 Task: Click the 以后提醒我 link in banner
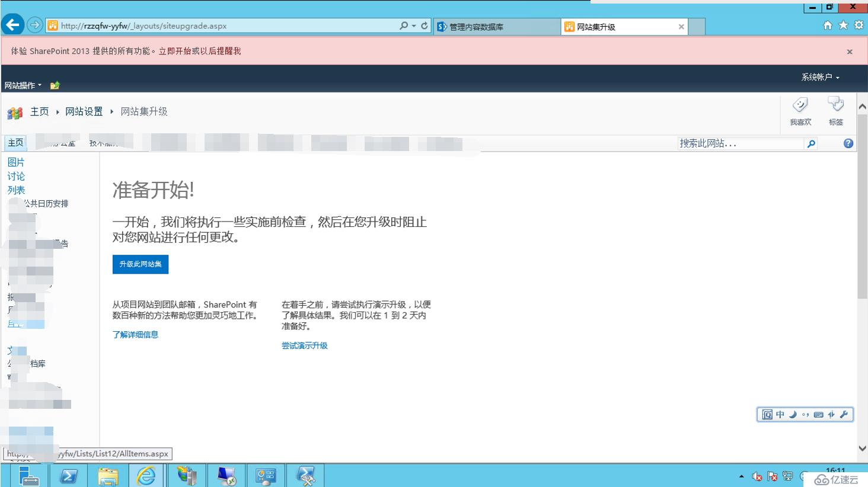221,51
